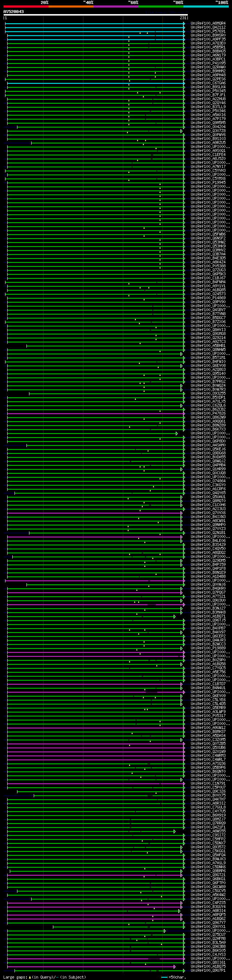Select hit label UniRef100_A6N1T9
The image size is (232, 980).
tap(208, 55)
